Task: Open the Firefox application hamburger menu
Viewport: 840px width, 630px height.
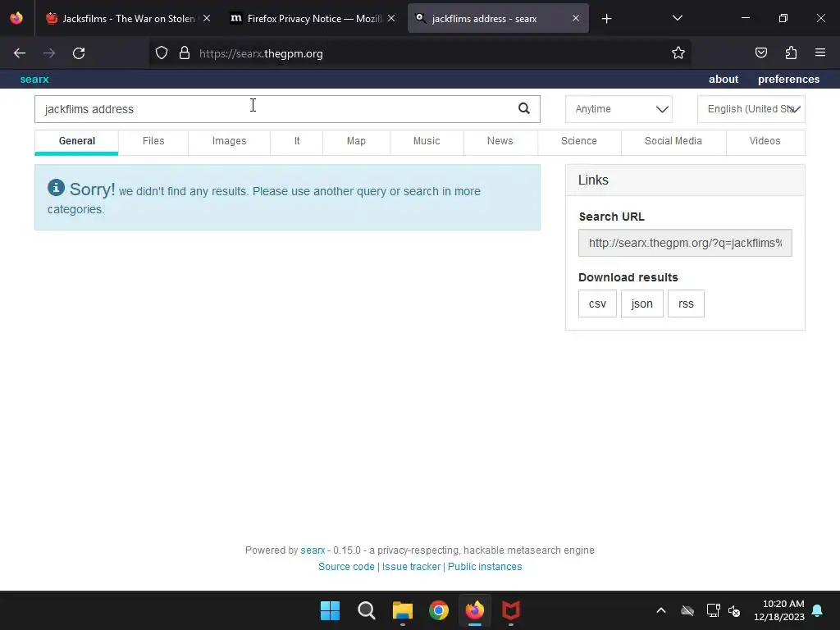Action: (820, 53)
